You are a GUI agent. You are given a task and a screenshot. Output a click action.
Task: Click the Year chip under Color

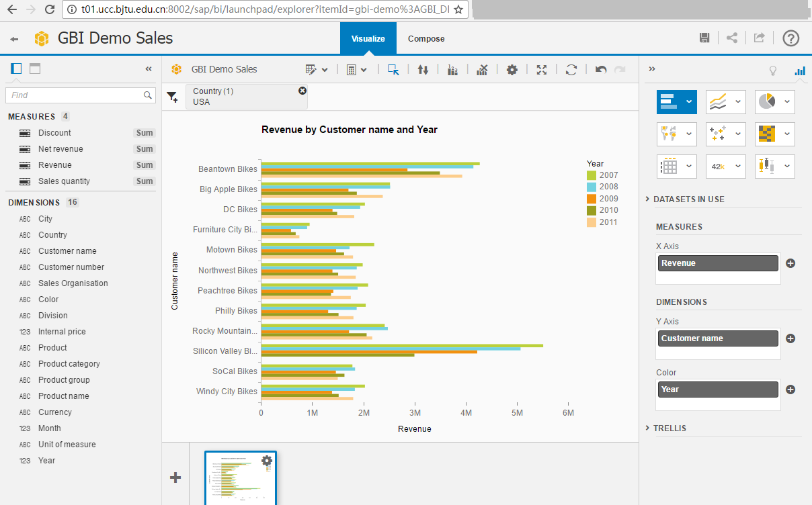click(718, 389)
